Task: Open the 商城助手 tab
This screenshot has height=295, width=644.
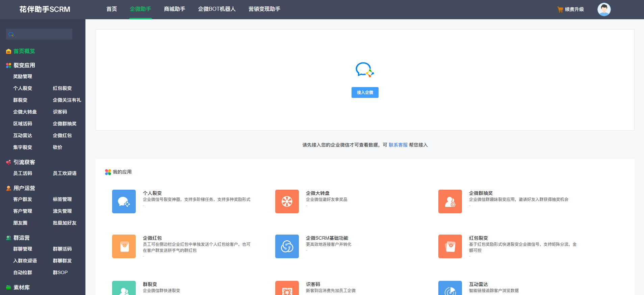Action: [x=175, y=9]
